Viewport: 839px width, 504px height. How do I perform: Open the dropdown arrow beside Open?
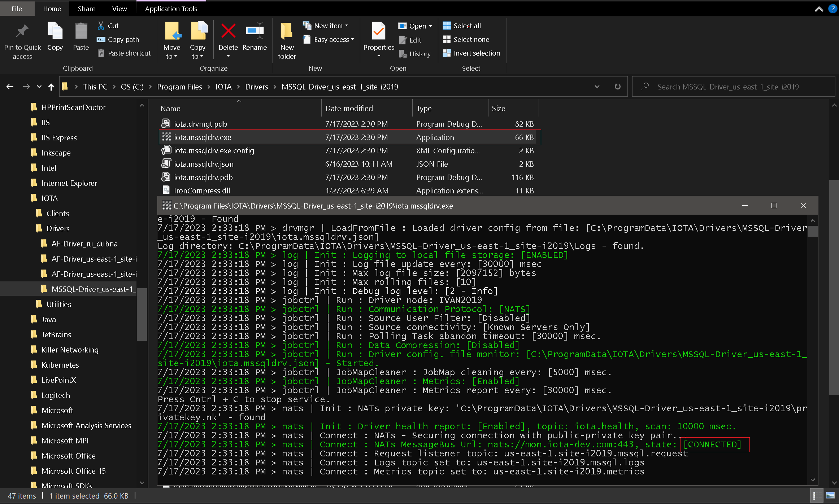(430, 26)
